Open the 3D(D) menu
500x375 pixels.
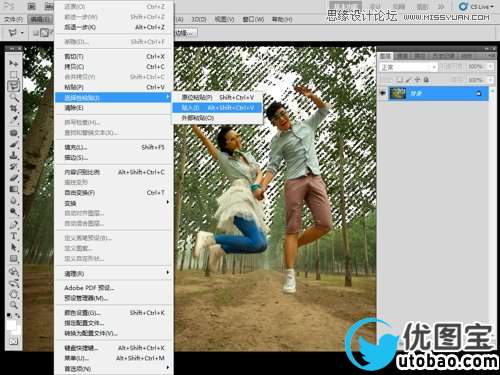click(x=199, y=19)
